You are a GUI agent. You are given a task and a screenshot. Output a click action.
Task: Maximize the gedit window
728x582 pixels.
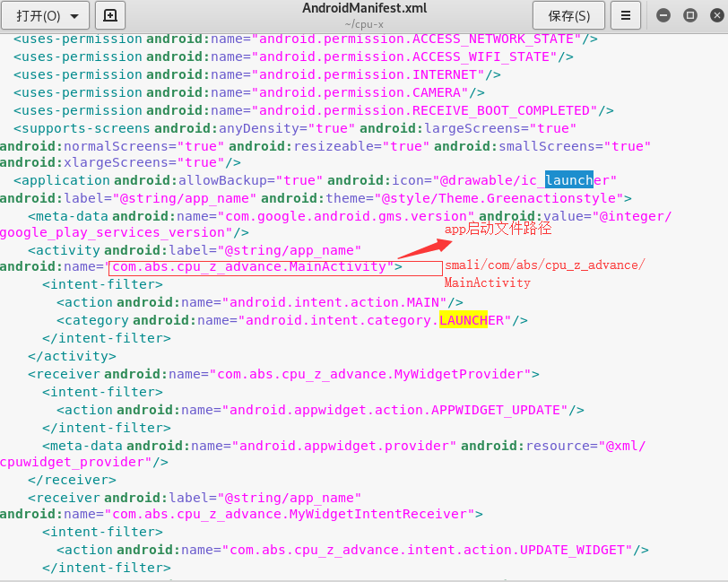coord(689,15)
